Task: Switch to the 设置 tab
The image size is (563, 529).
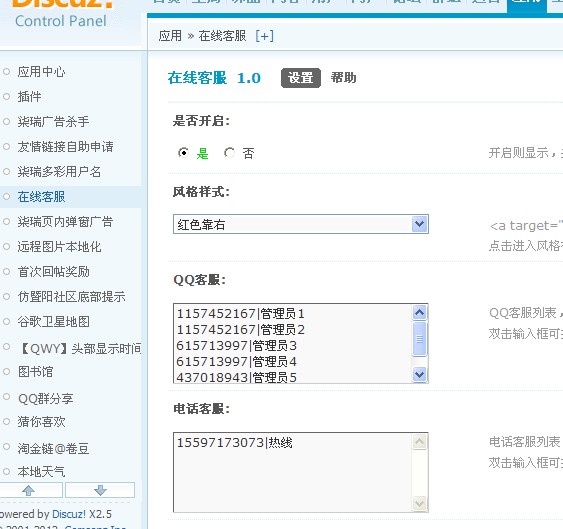Action: pyautogui.click(x=301, y=78)
